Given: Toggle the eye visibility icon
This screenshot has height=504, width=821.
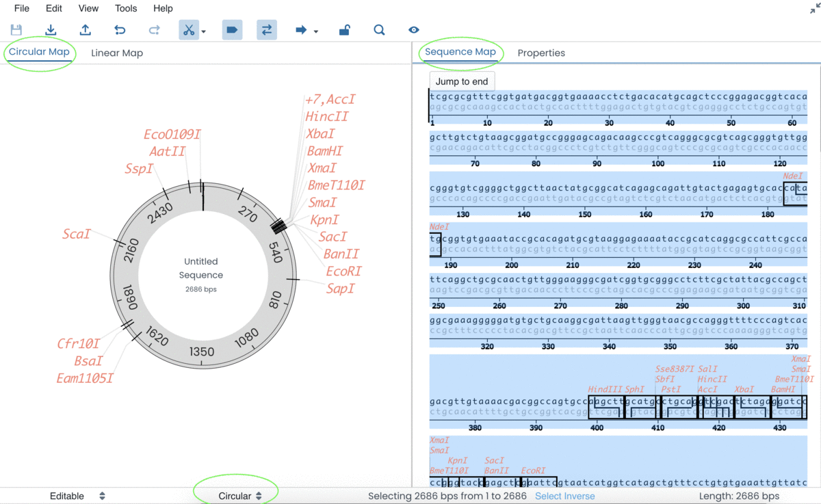Looking at the screenshot, I should tap(413, 29).
